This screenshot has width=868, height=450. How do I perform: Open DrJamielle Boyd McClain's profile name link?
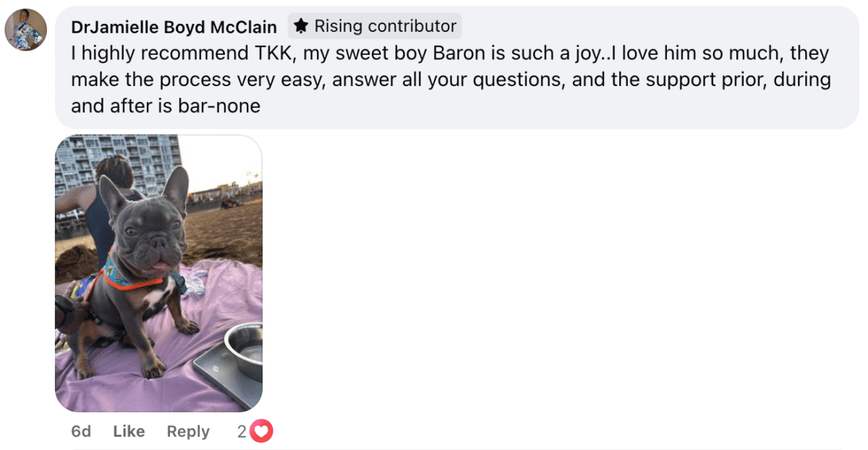174,27
